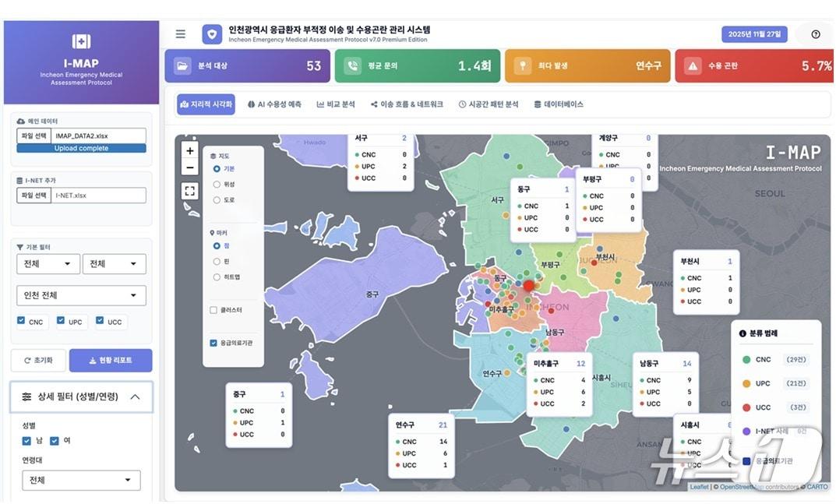This screenshot has height=504, width=836.
Task: Open the 인천 전체 region dropdown
Action: pyautogui.click(x=81, y=295)
